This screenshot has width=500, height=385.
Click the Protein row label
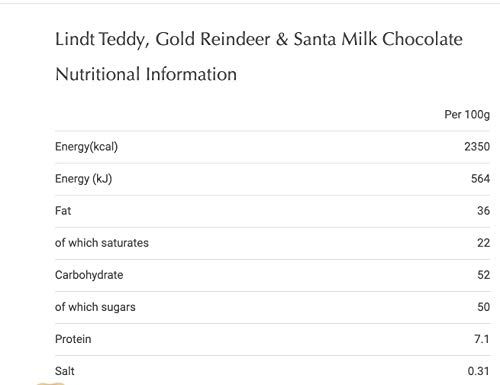[73, 339]
